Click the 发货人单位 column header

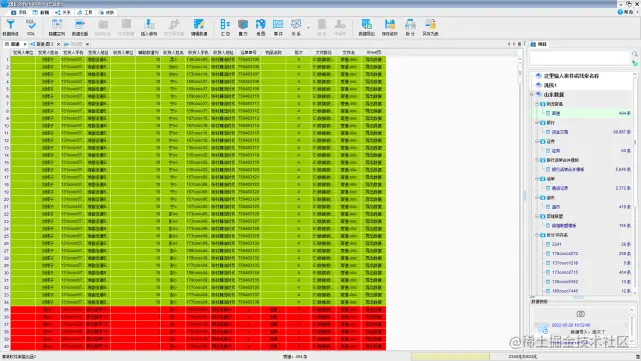point(23,53)
